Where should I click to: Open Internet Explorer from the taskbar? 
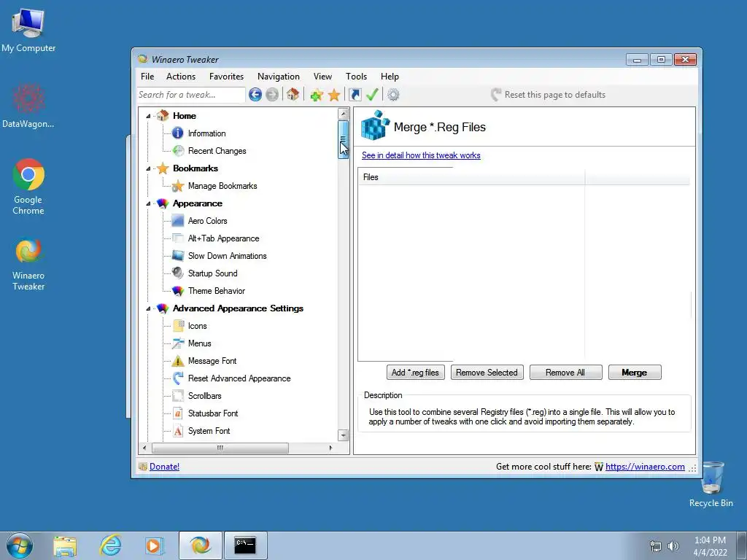(110, 545)
